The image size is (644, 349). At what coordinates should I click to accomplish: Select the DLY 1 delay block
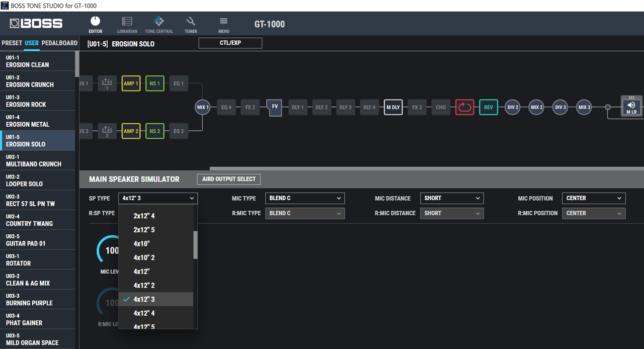[x=298, y=107]
